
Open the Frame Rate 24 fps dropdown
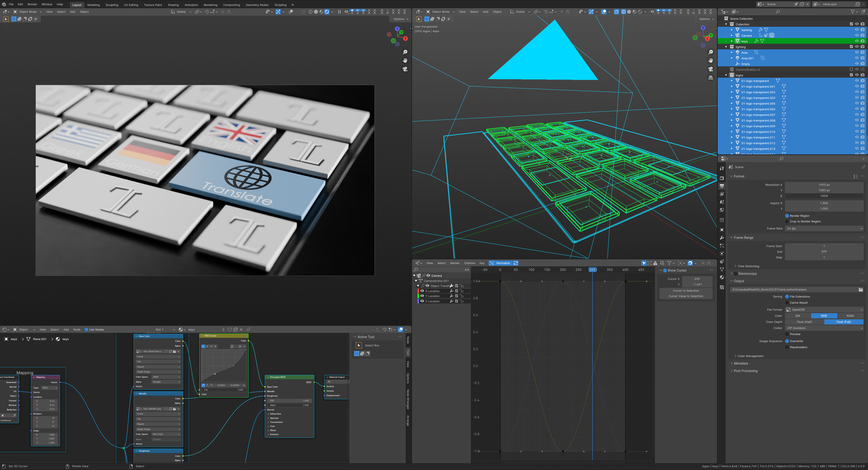[824, 228]
